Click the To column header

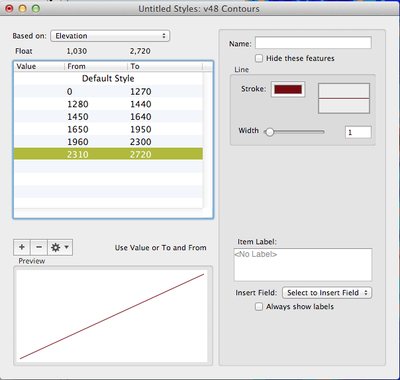(165, 66)
